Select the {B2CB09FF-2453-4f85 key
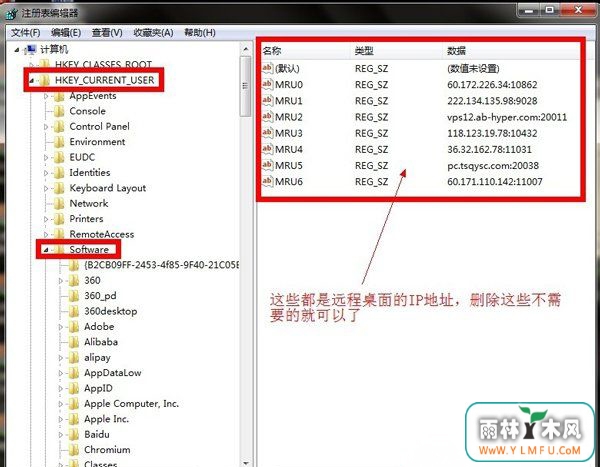 tap(161, 265)
